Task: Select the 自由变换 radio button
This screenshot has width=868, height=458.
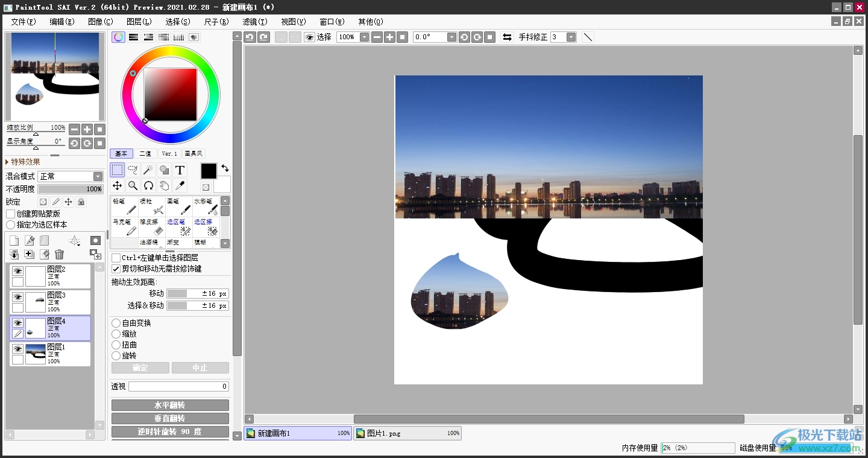Action: coord(116,323)
